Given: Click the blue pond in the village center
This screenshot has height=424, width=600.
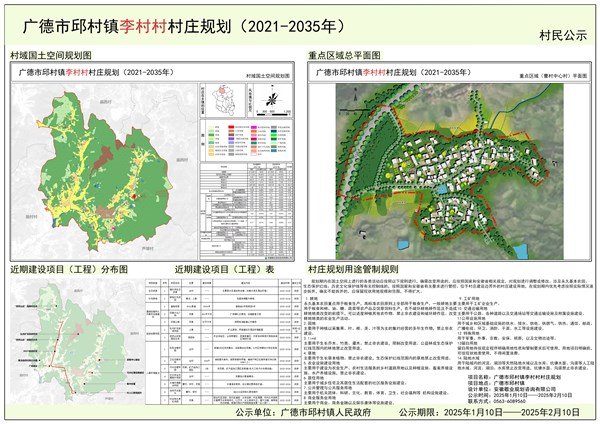Looking at the screenshot, I should pyautogui.click(x=442, y=189).
